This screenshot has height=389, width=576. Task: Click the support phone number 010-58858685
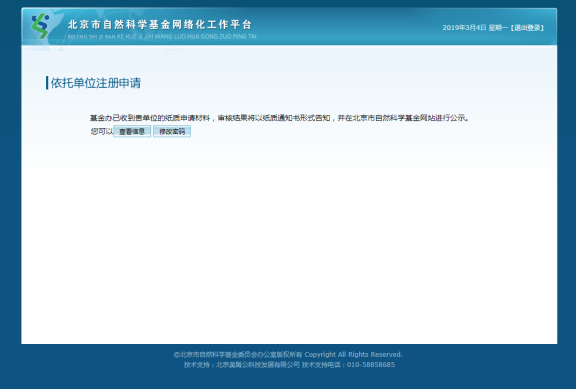click(x=371, y=365)
